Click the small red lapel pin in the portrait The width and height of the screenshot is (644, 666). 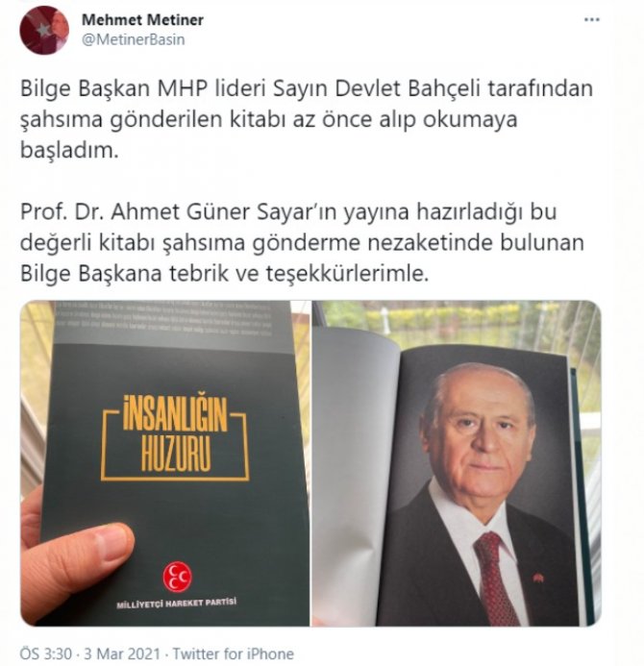(538, 578)
